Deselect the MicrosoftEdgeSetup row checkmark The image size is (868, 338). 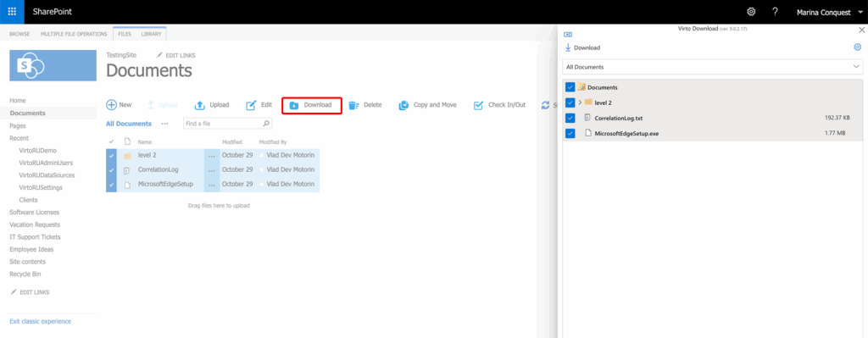coord(111,185)
